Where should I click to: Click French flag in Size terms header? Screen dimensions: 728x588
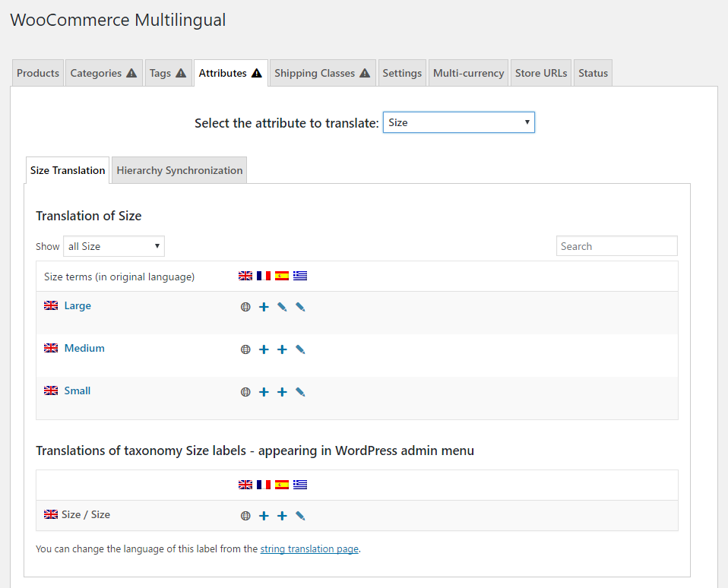(x=264, y=276)
